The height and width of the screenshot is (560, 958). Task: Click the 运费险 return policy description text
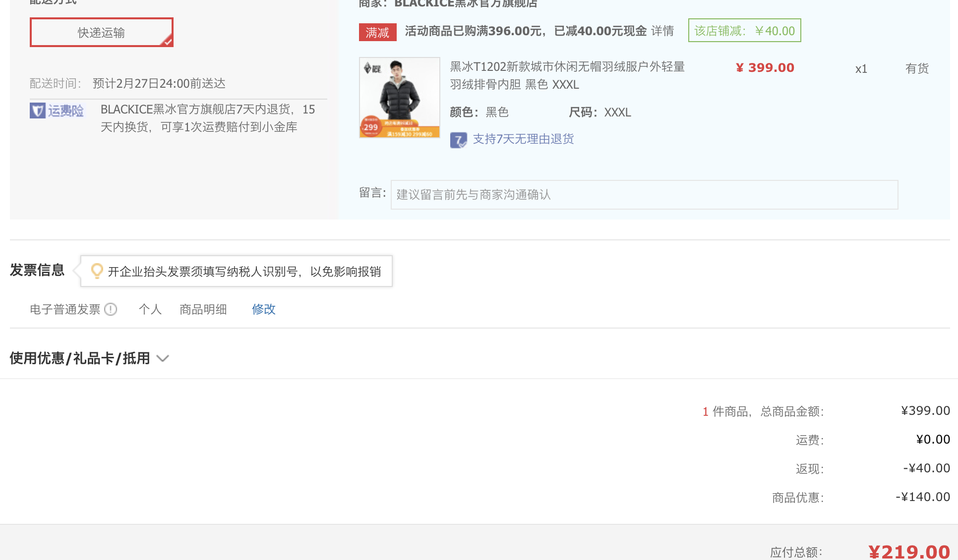click(x=208, y=118)
